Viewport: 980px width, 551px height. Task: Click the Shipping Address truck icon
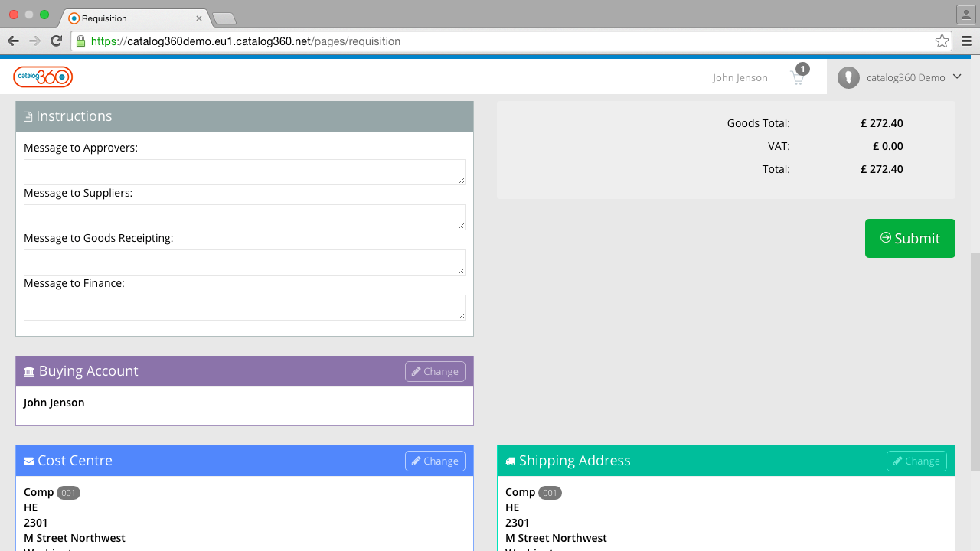[511, 461]
